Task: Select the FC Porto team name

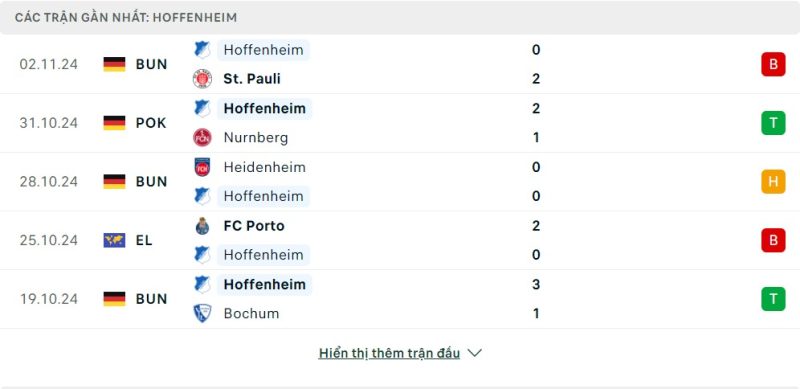Action: 254,226
